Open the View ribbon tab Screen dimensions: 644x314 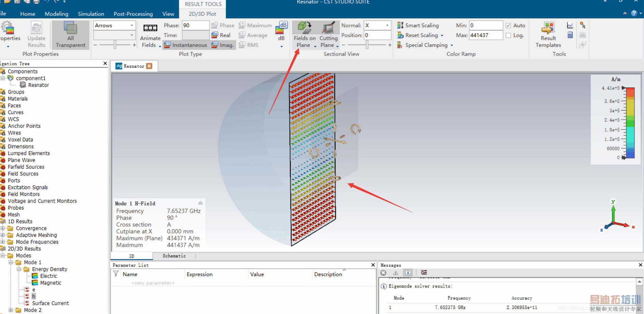pos(168,14)
